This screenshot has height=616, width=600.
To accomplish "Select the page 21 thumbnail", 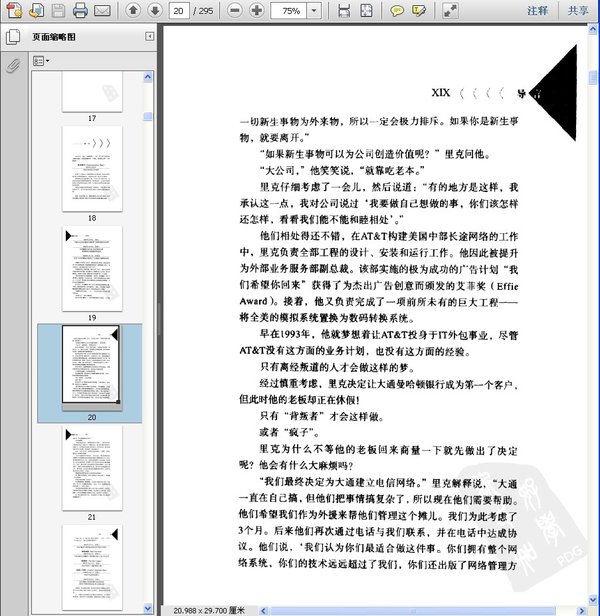I will coord(92,468).
